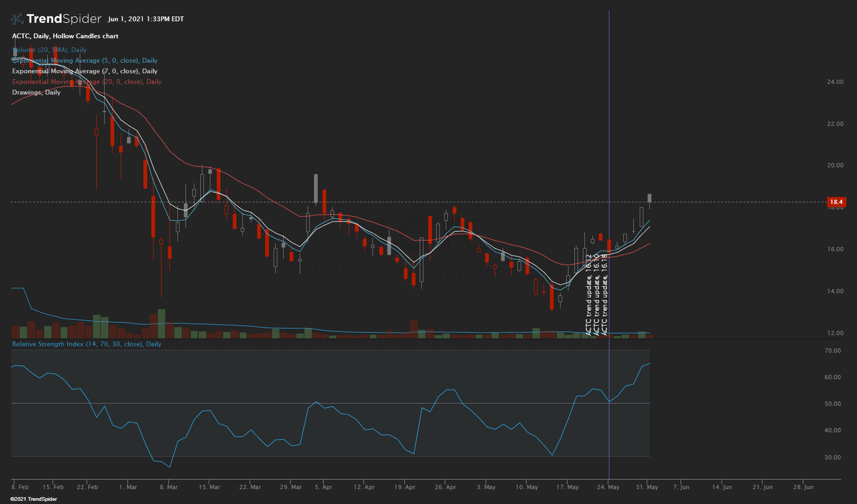
Task: Click the RSI line low point in early March
Action: click(x=169, y=467)
